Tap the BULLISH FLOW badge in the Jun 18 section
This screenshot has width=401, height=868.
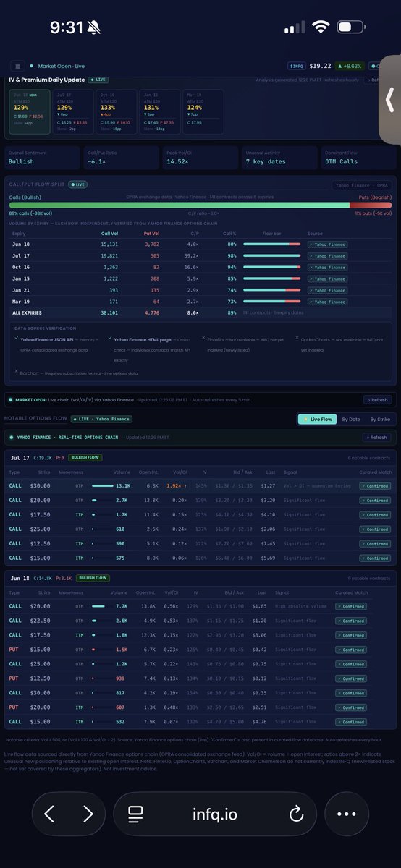tap(93, 578)
